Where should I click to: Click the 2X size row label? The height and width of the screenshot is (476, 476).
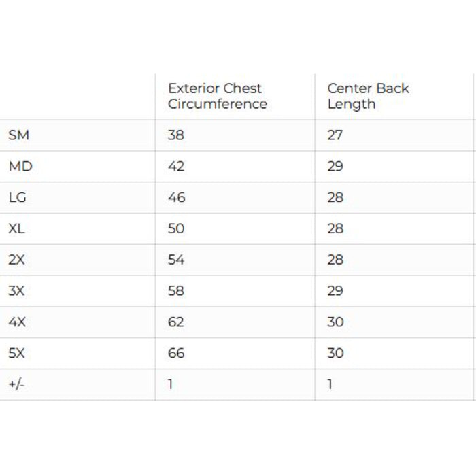pyautogui.click(x=17, y=260)
